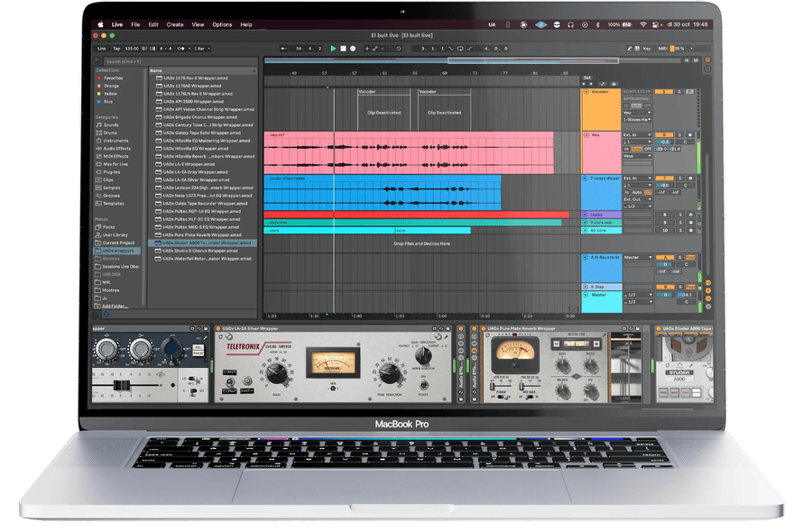Image resolution: width=812 pixels, height=531 pixels.
Task: Click the Bluetooth icon in the menu bar
Action: pos(597,24)
